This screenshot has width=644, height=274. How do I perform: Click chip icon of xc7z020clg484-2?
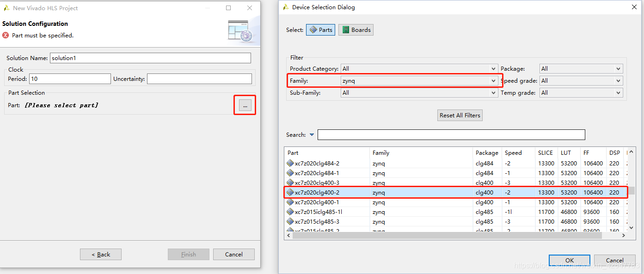(290, 163)
